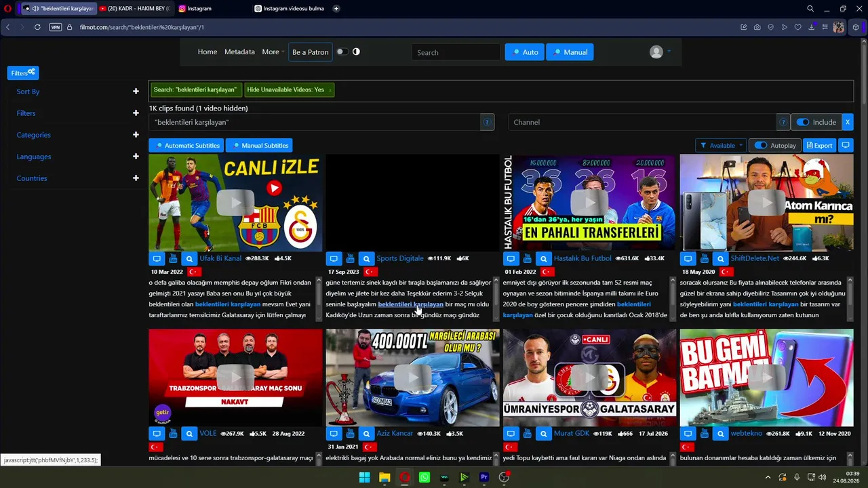Click the Auto search button
The width and height of the screenshot is (868, 488).
pos(525,52)
